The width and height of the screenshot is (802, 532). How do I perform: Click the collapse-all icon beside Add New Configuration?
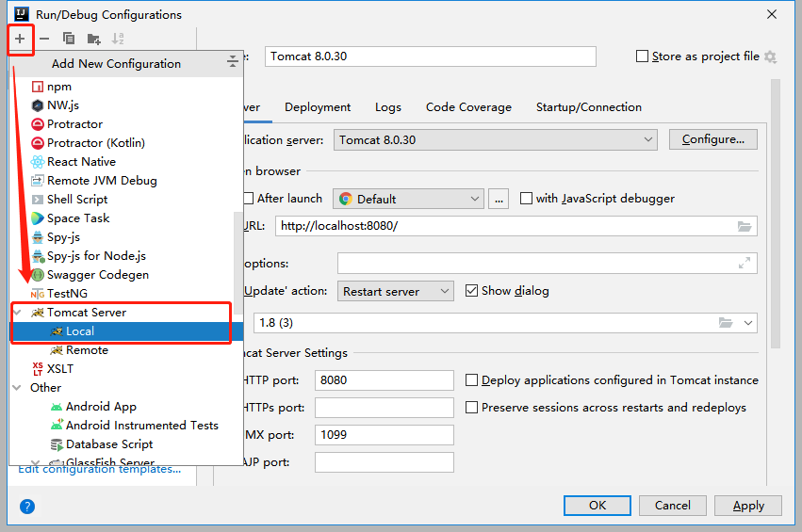coord(233,61)
